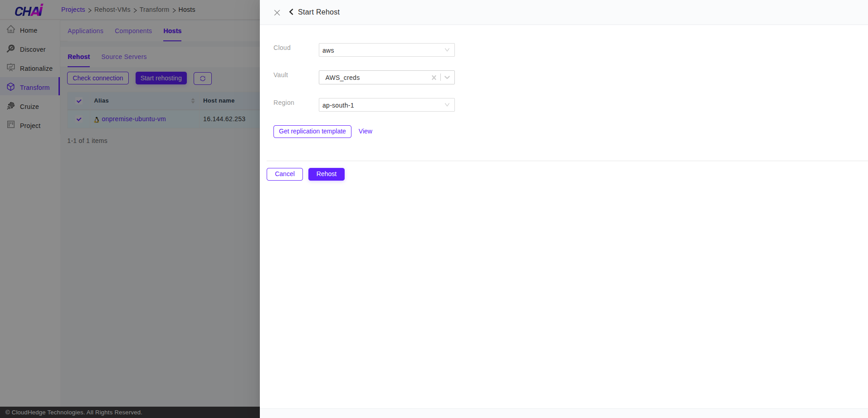
Task: Click the refresh icon button
Action: 203,79
